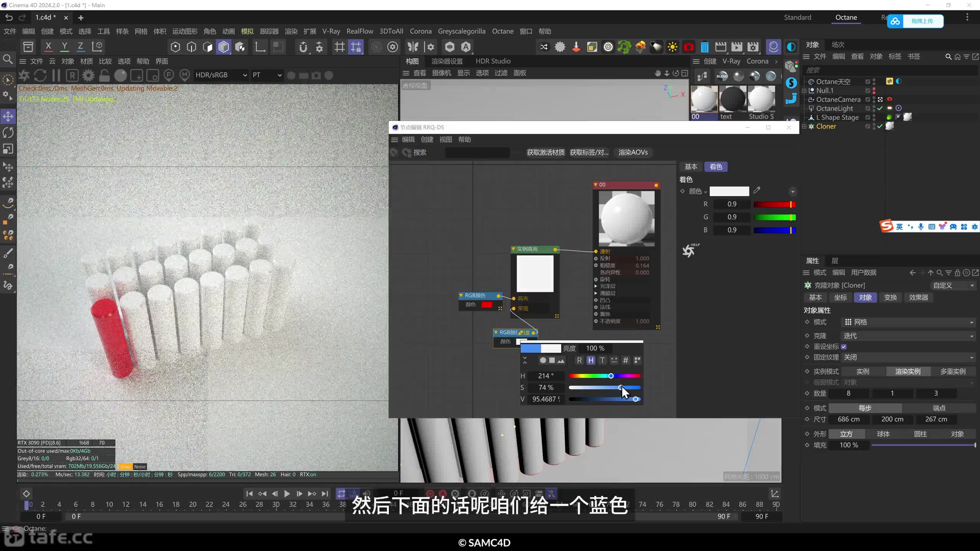
Task: Open the HDR/sRGB dropdown
Action: tap(221, 75)
